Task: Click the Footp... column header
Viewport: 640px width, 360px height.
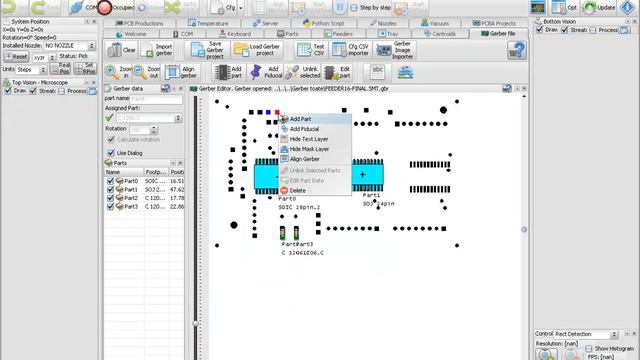Action: point(156,172)
